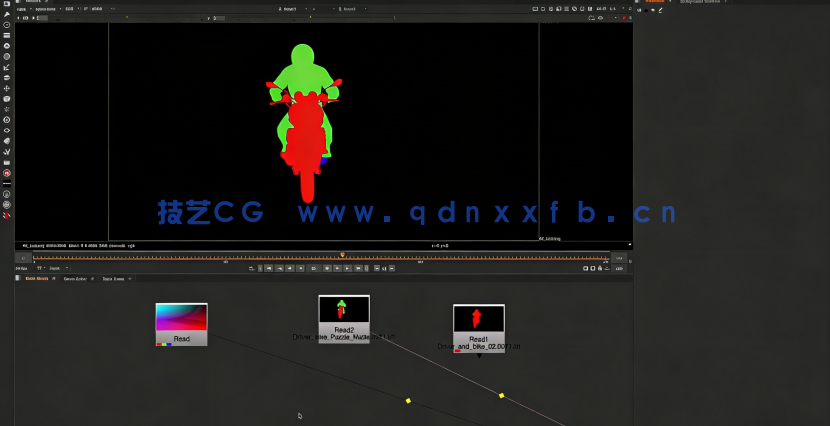This screenshot has width=830, height=426.
Task: Click the orange playhead on the timeline
Action: coord(342,255)
